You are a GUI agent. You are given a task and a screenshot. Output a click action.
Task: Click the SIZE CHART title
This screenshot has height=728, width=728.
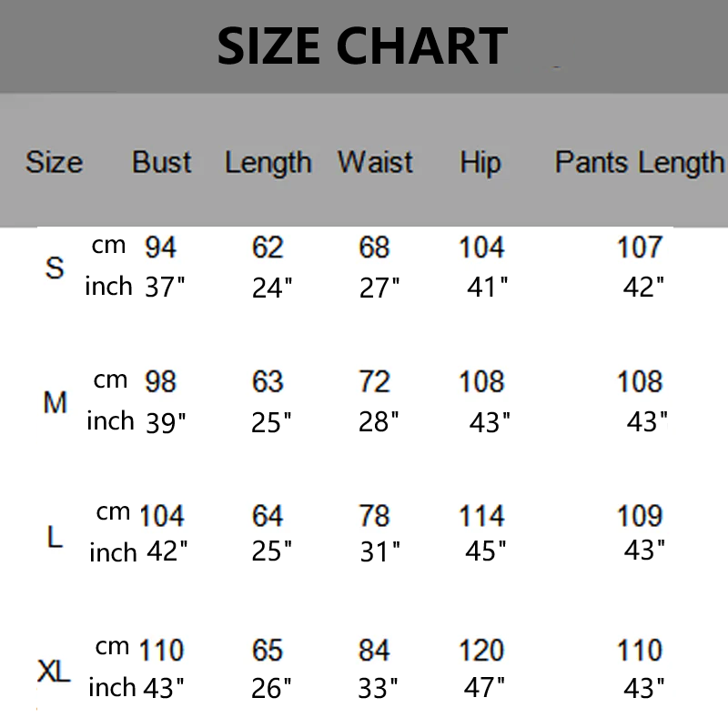point(362,46)
